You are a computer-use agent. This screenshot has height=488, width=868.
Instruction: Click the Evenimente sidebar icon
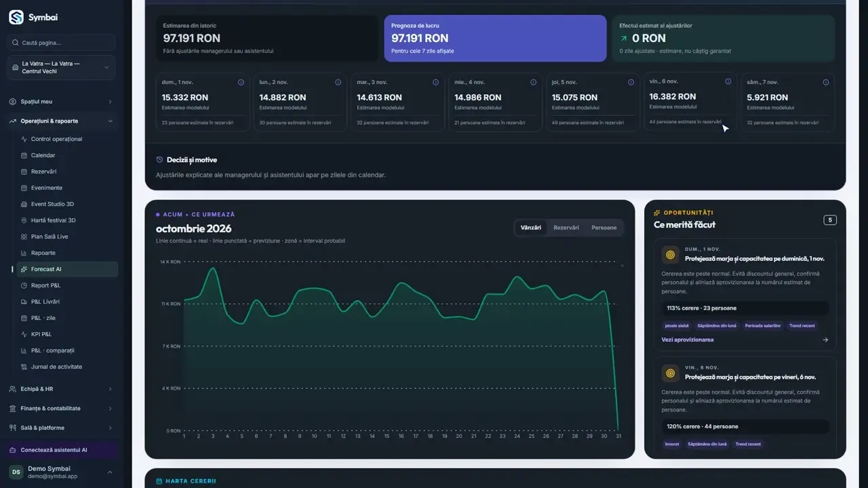tap(24, 188)
